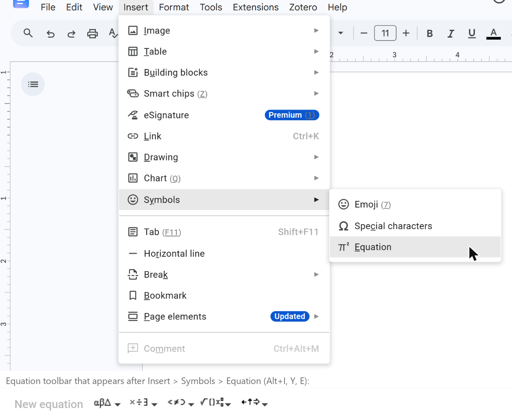Screen dimensions: 512x420
Task: Open miscellaneous operations dropdown in equation toolbar
Action: tap(143, 403)
